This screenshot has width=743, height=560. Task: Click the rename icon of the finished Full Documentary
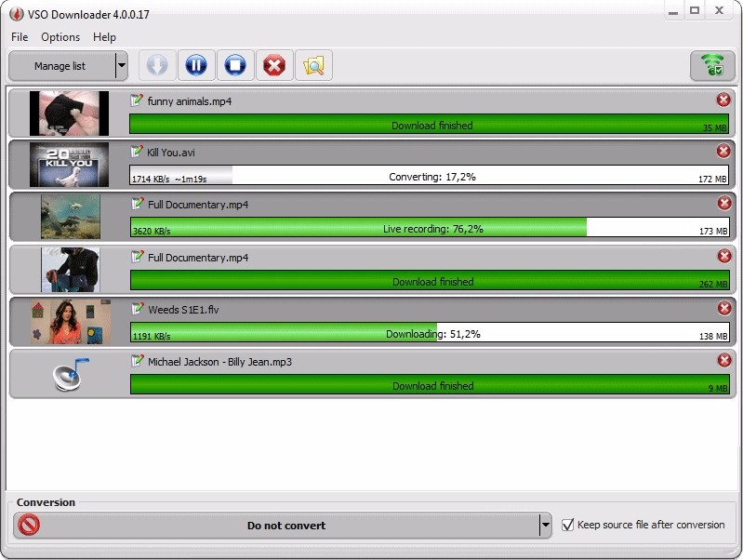point(138,257)
